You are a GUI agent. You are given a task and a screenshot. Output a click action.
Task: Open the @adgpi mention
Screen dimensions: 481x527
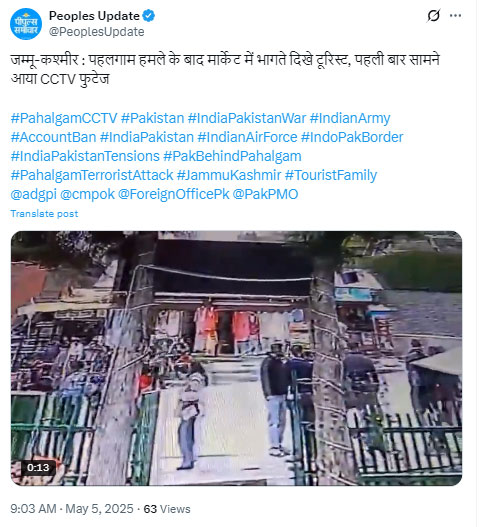(34, 194)
